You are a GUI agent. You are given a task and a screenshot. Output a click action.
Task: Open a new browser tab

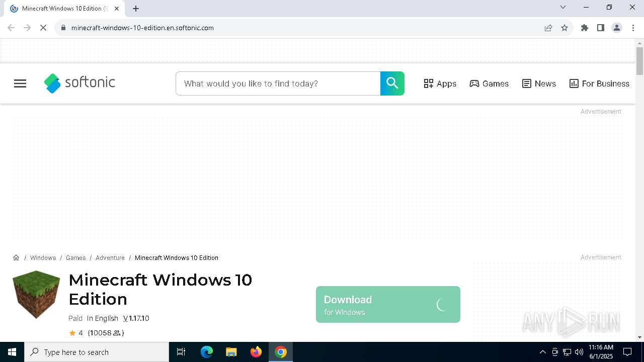click(136, 9)
